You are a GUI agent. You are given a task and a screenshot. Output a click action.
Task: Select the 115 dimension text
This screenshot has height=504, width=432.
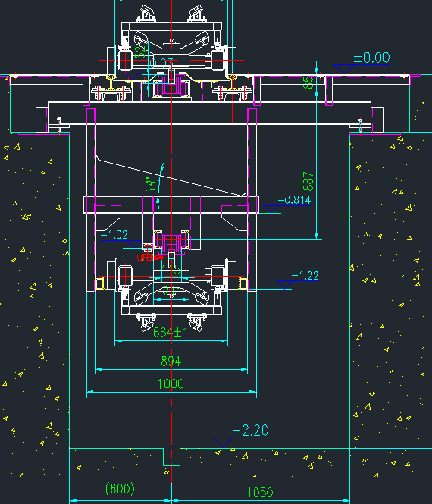[171, 269]
